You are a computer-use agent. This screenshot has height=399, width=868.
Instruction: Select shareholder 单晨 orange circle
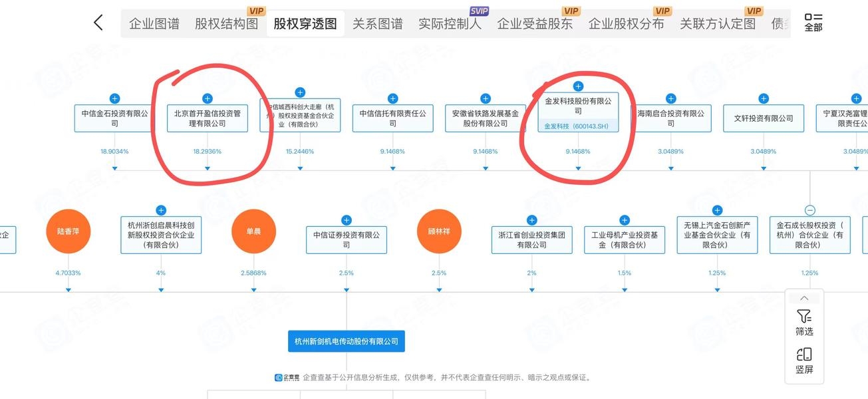253,231
